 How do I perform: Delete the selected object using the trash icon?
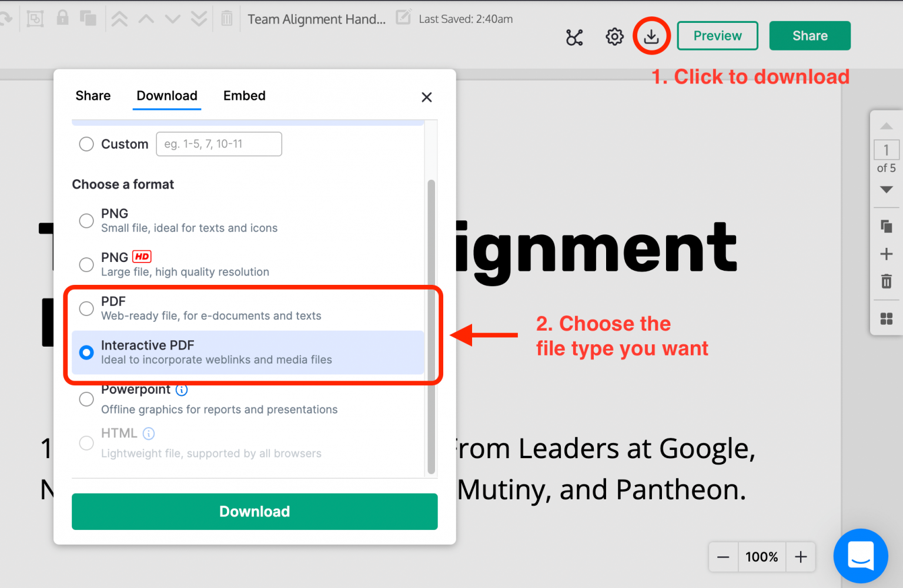(226, 18)
